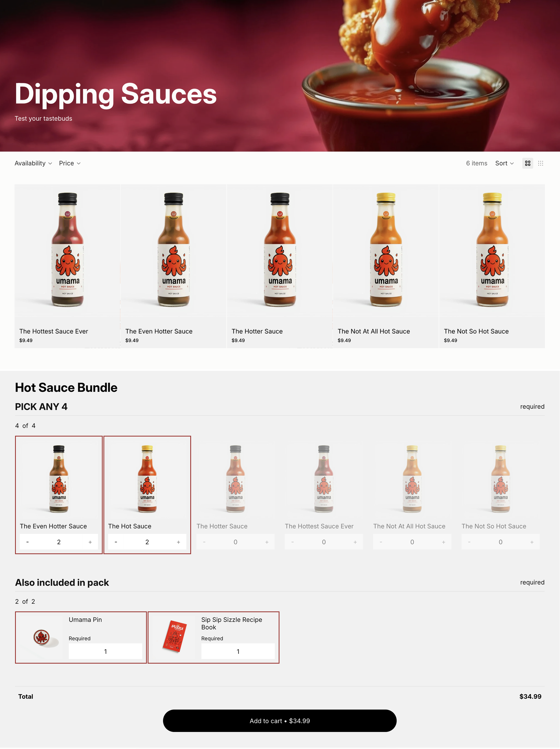Decrease The Even Hotter Sauce bundle quantity
560x749 pixels.
27,542
